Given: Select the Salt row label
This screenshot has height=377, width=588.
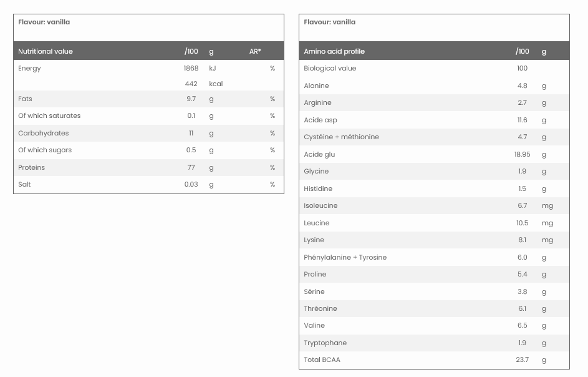Looking at the screenshot, I should coord(24,184).
